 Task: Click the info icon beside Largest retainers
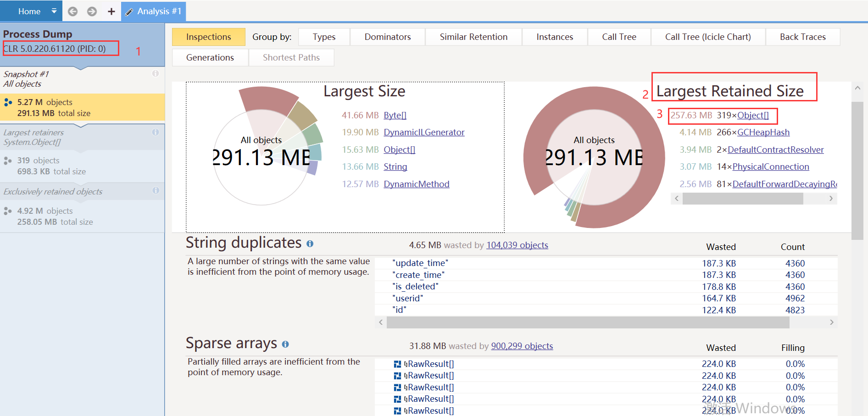point(156,132)
